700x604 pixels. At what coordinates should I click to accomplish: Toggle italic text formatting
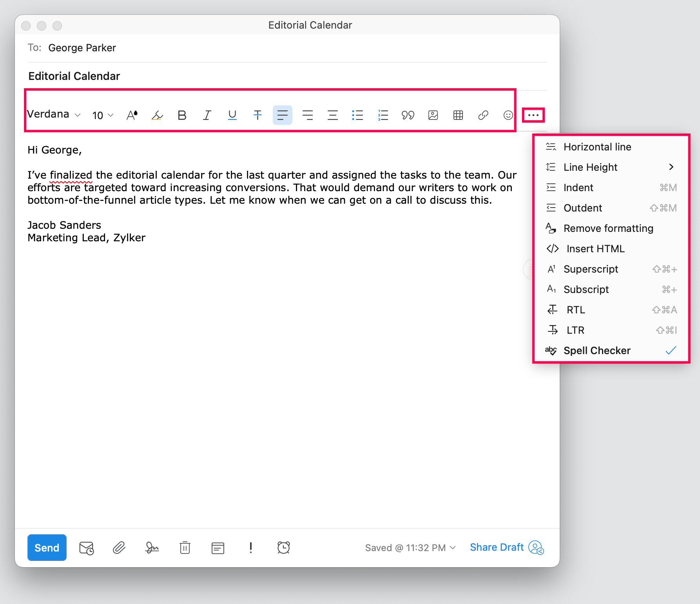(207, 115)
